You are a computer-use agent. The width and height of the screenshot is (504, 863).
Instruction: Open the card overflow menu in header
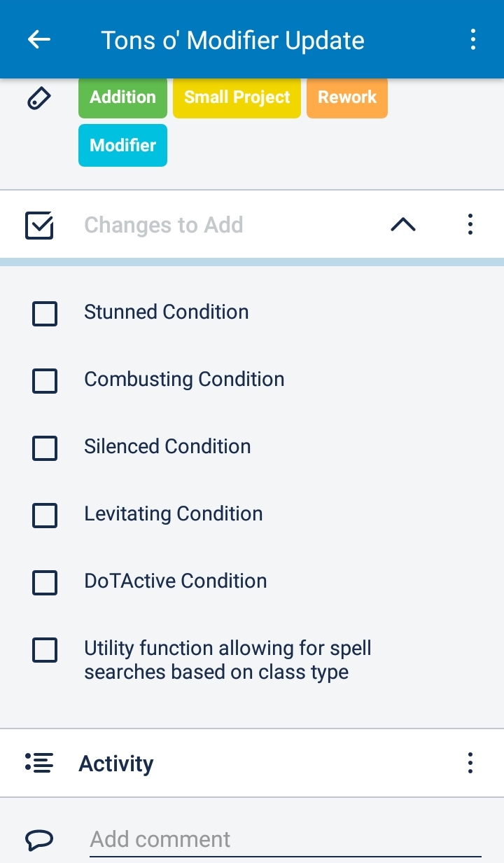tap(473, 40)
